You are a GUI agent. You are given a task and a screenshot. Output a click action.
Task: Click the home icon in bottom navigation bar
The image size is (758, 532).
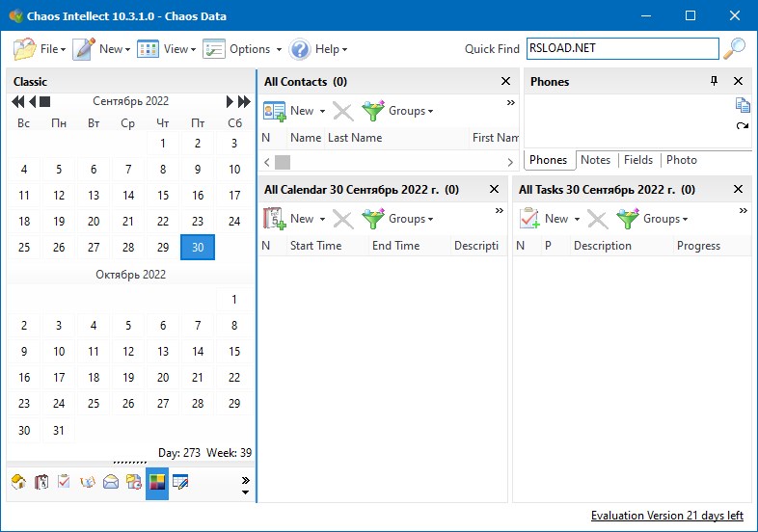[x=18, y=482]
